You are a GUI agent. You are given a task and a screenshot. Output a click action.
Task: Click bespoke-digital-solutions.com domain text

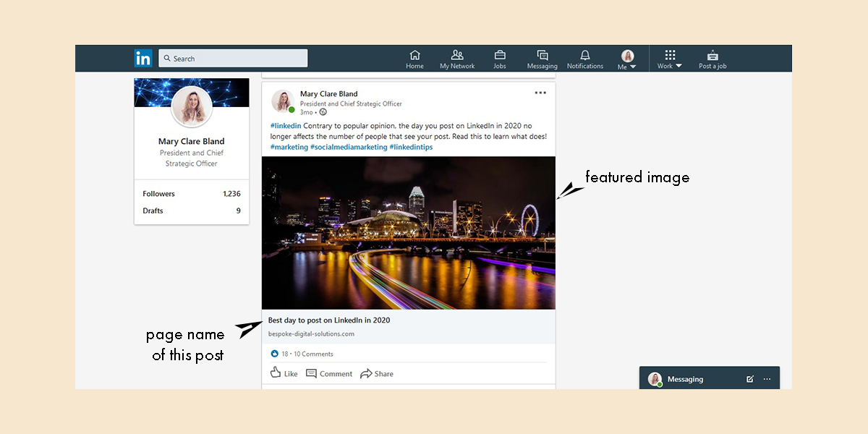point(311,334)
